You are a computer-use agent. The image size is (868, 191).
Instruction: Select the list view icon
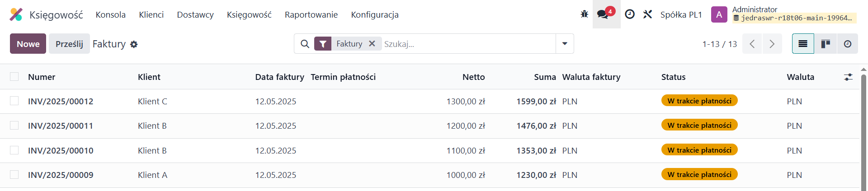(x=803, y=44)
